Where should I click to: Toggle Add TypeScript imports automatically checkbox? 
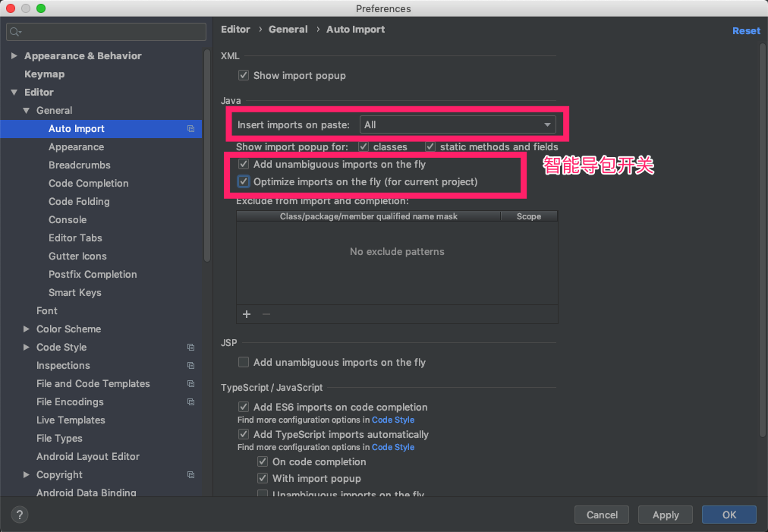coord(244,434)
